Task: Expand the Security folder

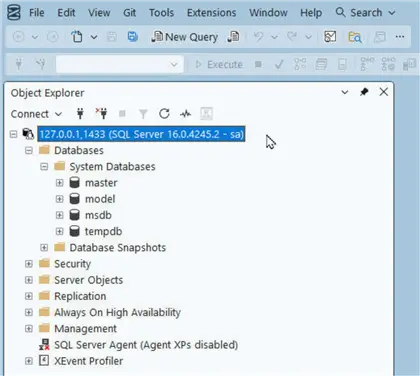Action: (x=29, y=264)
